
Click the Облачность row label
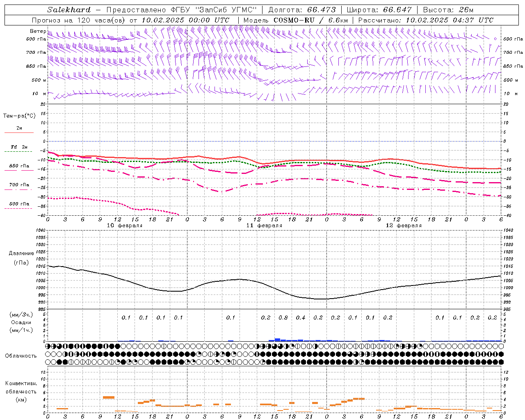(x=21, y=356)
